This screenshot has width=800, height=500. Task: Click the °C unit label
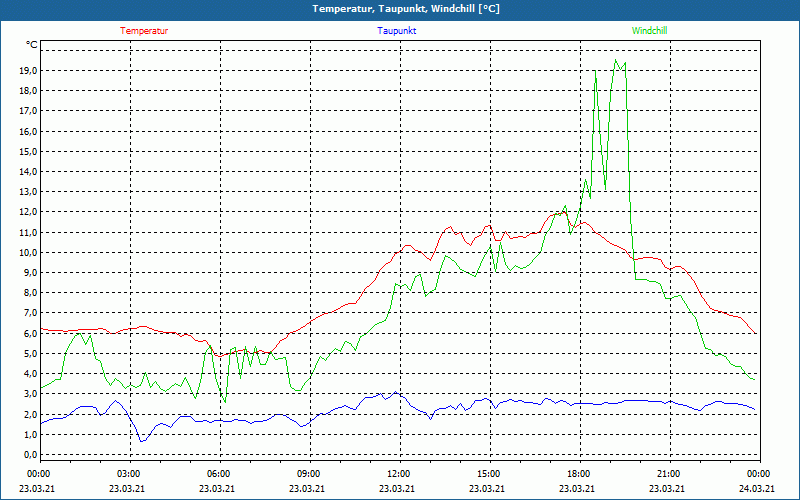(x=32, y=45)
